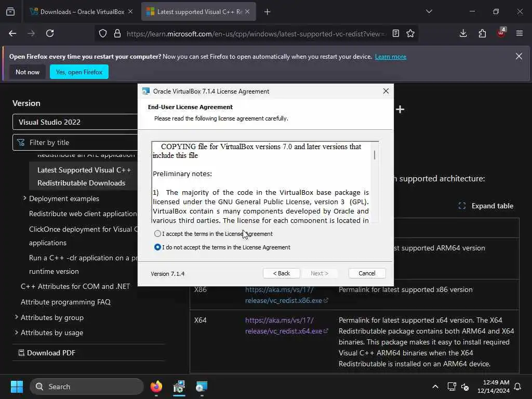View site security padlock info
Image resolution: width=532 pixels, height=399 pixels.
tap(117, 34)
